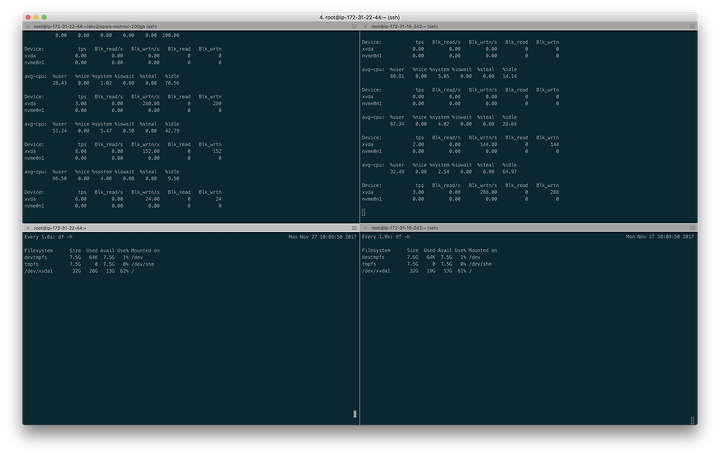This screenshot has height=457, width=720.
Task: Click the window title '4. root@ip-172-31-22-44:~ (ssh)'
Action: coord(360,17)
